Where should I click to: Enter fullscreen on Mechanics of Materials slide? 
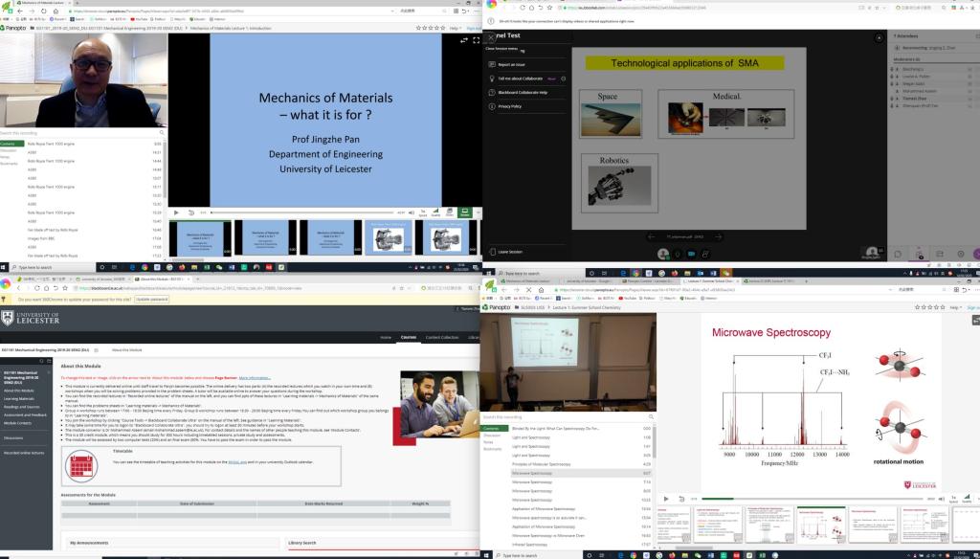[x=477, y=40]
